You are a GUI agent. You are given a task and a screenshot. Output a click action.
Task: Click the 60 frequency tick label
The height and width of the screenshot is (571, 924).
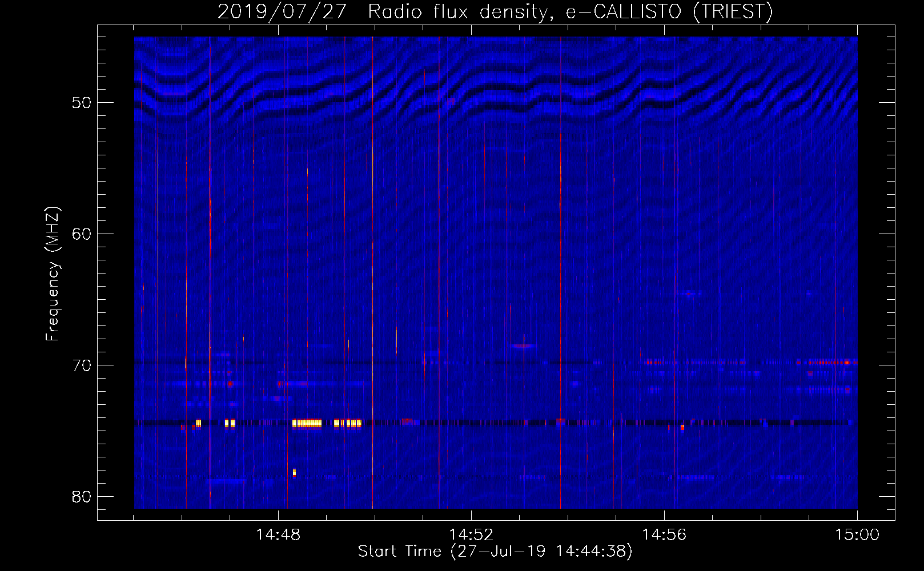point(82,234)
